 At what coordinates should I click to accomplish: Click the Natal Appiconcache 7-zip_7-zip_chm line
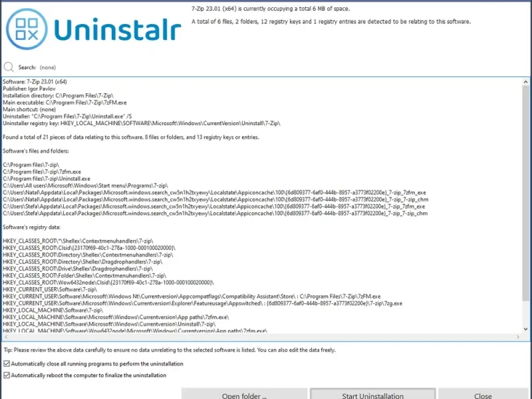[x=215, y=199]
